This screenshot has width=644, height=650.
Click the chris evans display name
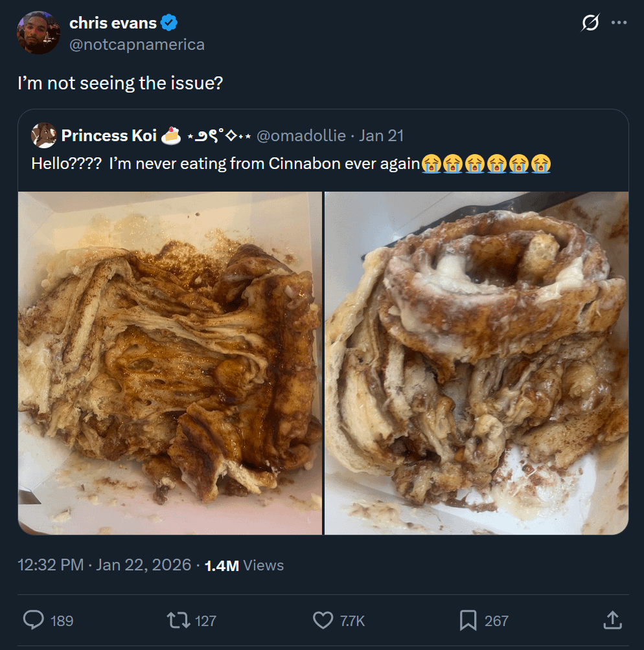[x=113, y=23]
